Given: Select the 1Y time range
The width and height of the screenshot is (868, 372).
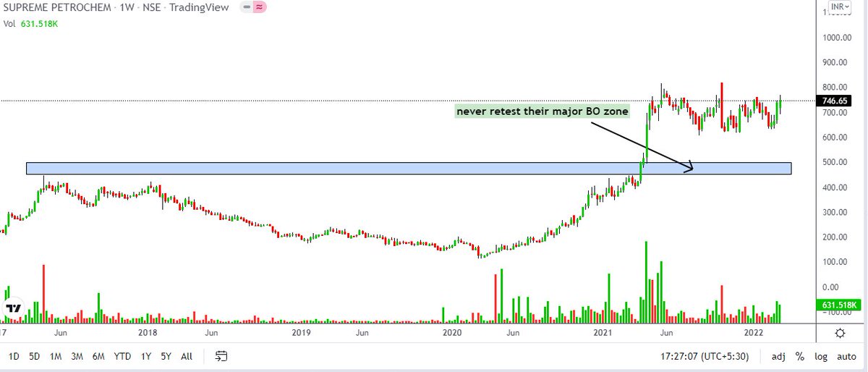Looking at the screenshot, I should (147, 356).
